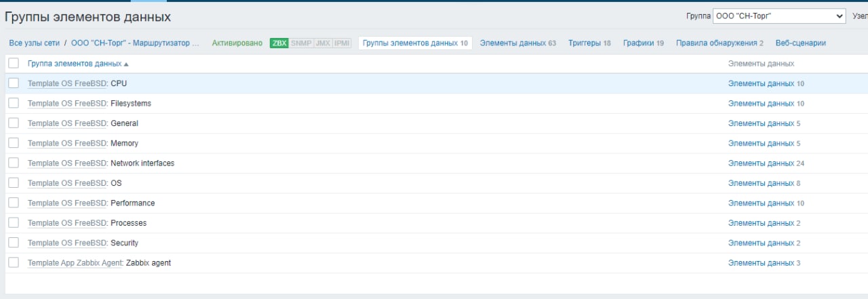Open Template OS FreeBSD link in CPU row
This screenshot has height=299, width=868.
point(67,83)
